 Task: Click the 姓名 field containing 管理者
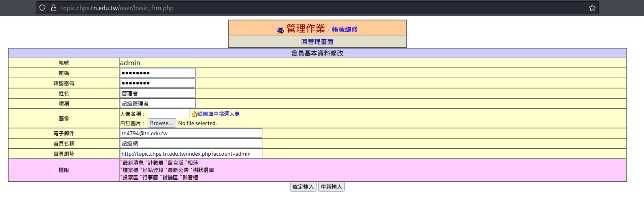158,93
